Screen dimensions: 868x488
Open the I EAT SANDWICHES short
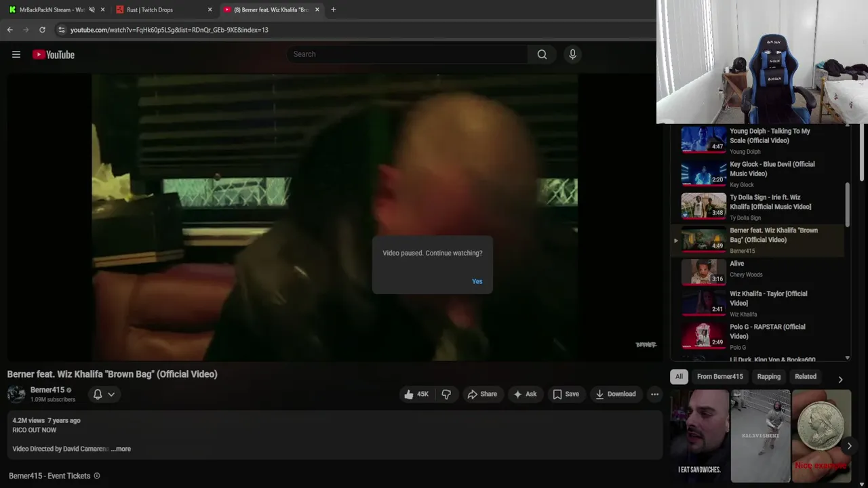pyautogui.click(x=699, y=436)
